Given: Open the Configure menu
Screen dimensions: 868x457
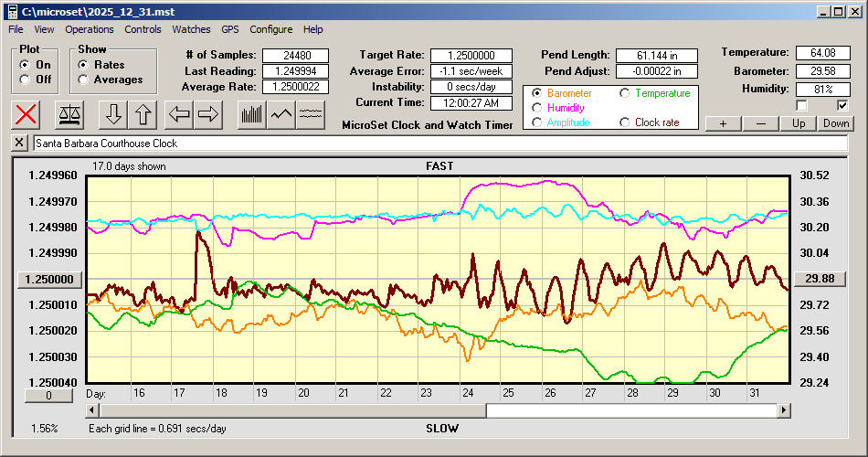Looking at the screenshot, I should pyautogui.click(x=271, y=29).
